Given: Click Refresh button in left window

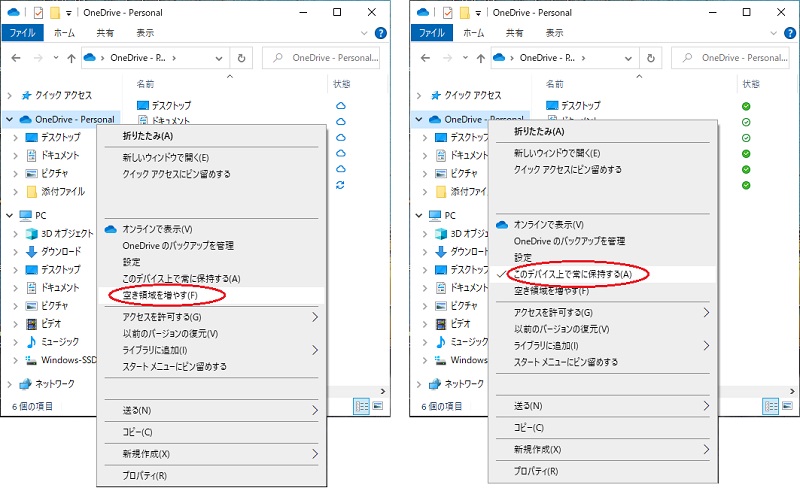Looking at the screenshot, I should click(241, 58).
